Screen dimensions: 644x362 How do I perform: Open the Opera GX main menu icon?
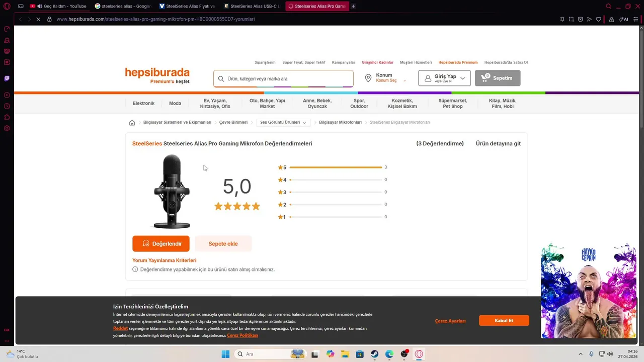(x=7, y=6)
